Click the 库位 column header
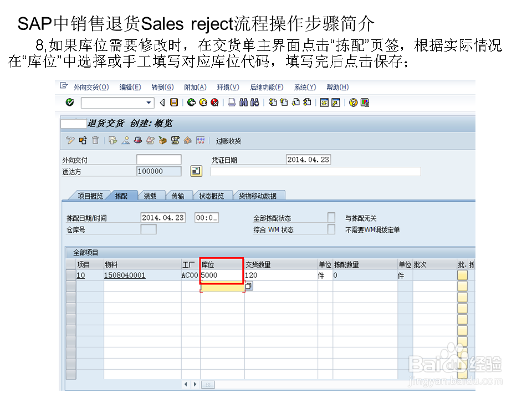Image resolution: width=532 pixels, height=399 pixels. (x=222, y=265)
